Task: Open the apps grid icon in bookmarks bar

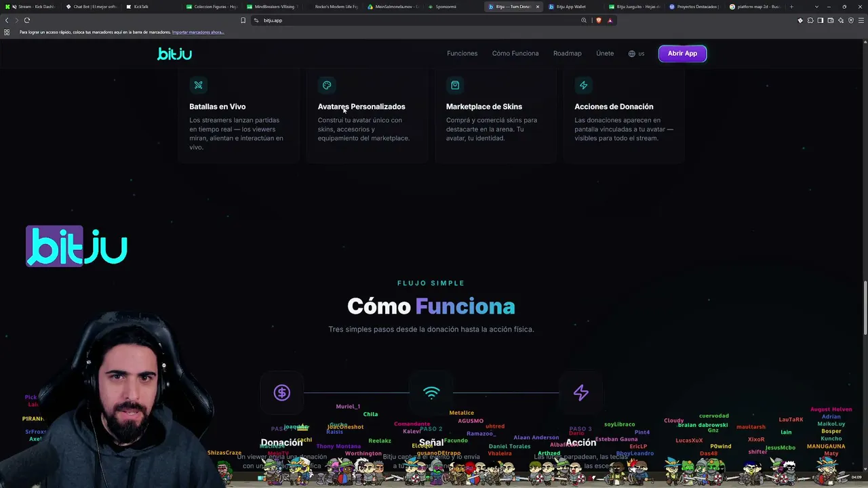Action: [7, 33]
